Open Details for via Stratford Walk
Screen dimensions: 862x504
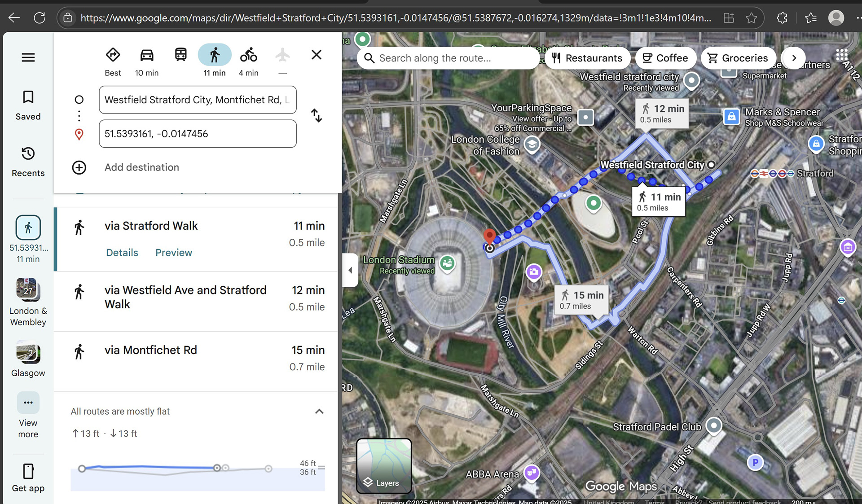point(122,253)
